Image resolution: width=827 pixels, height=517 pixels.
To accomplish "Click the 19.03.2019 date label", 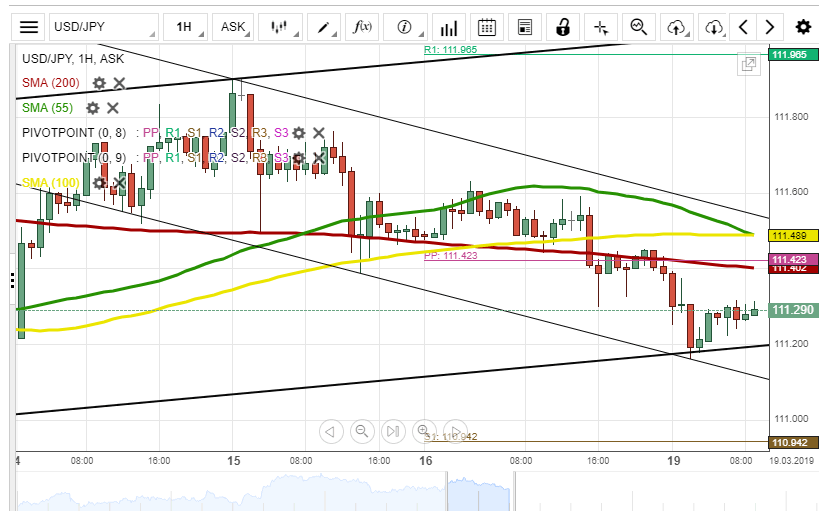I will coord(791,461).
